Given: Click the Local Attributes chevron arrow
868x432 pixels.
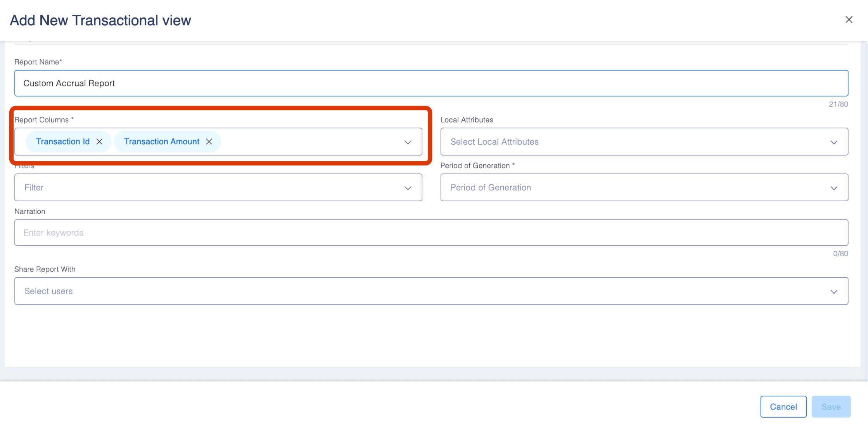Looking at the screenshot, I should (x=833, y=142).
